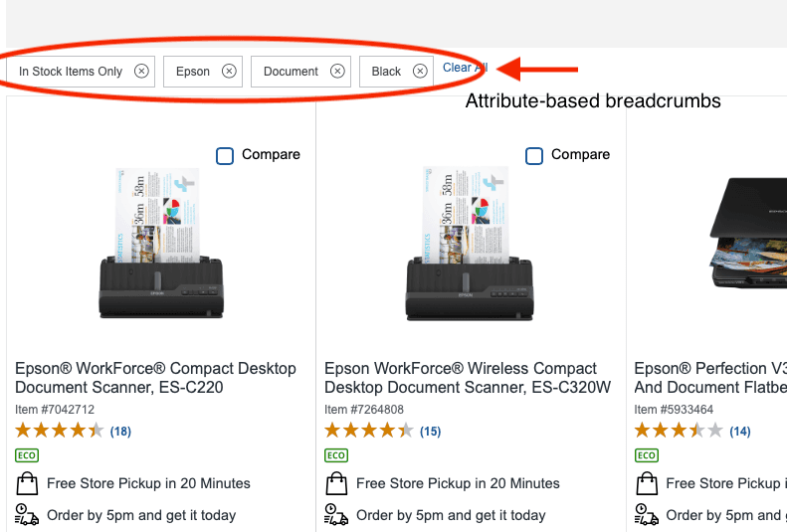This screenshot has height=532, width=787.
Task: Open Epson WorkForce Compact Desktop ES-C220 title
Action: click(155, 378)
